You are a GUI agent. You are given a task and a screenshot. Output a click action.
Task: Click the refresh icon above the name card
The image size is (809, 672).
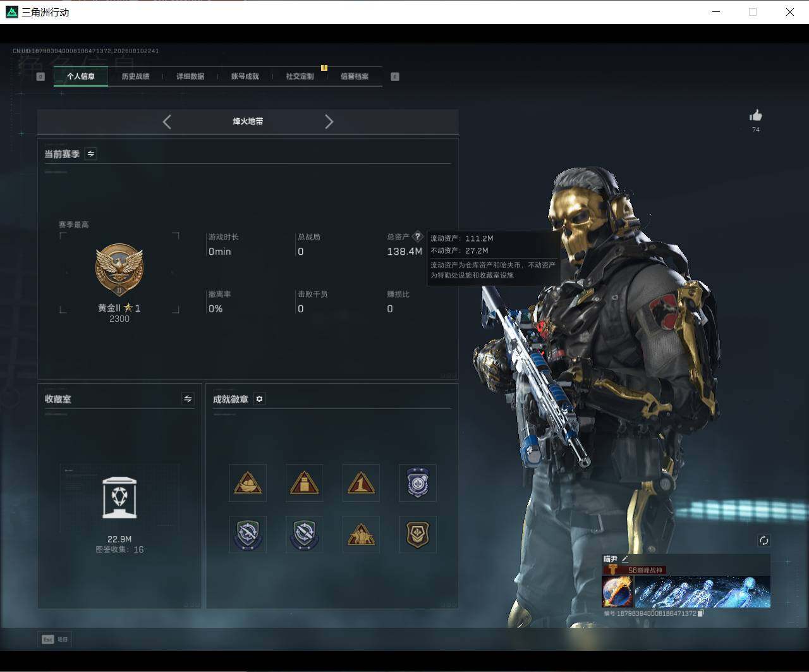point(763,540)
